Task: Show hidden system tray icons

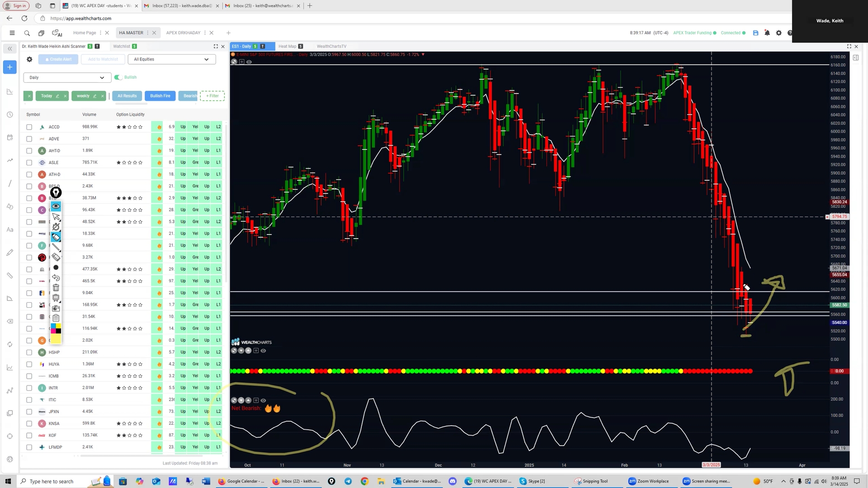Action: (x=783, y=481)
